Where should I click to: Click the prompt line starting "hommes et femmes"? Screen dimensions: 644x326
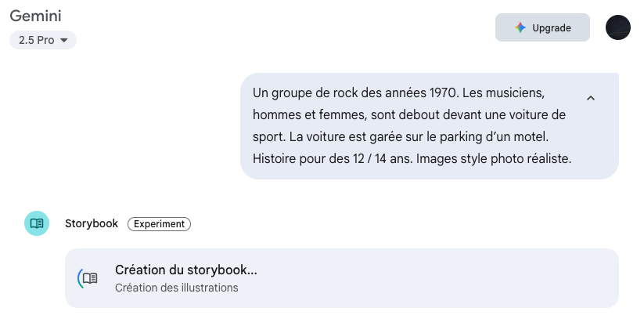pyautogui.click(x=408, y=115)
